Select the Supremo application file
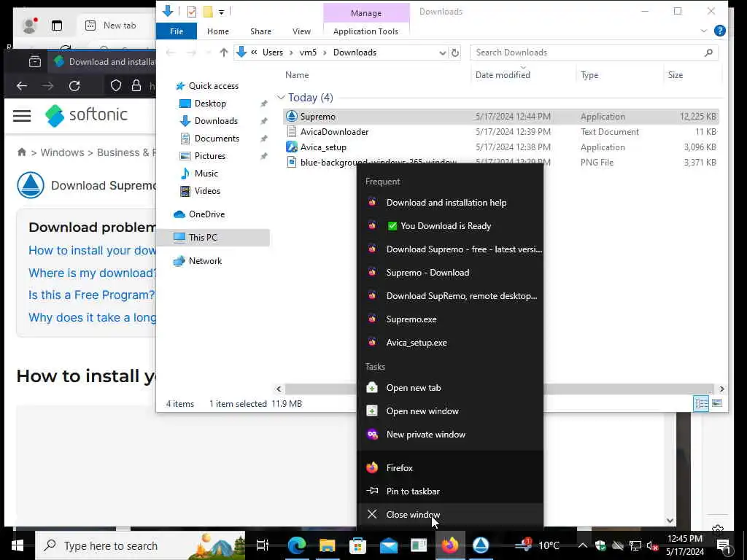747x560 pixels. pyautogui.click(x=500, y=116)
